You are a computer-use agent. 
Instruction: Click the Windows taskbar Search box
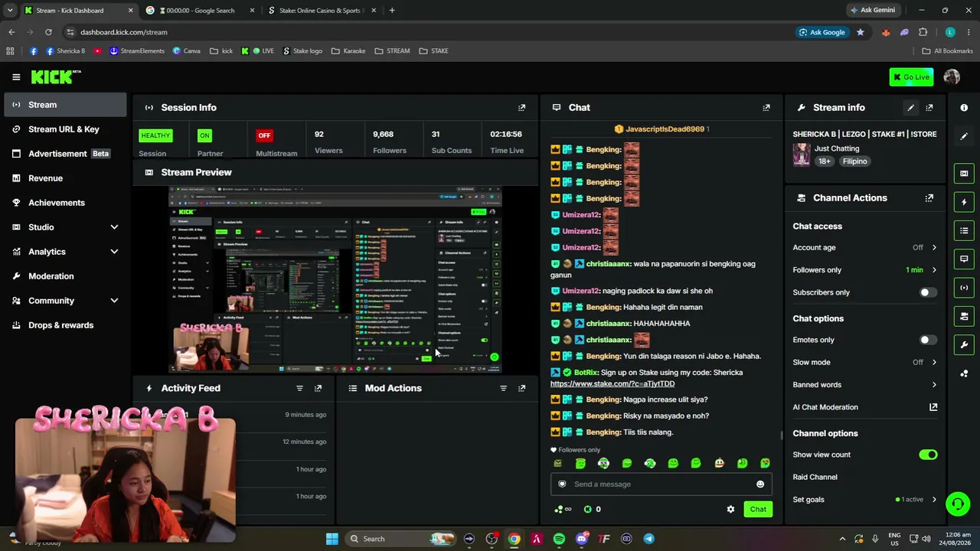400,539
